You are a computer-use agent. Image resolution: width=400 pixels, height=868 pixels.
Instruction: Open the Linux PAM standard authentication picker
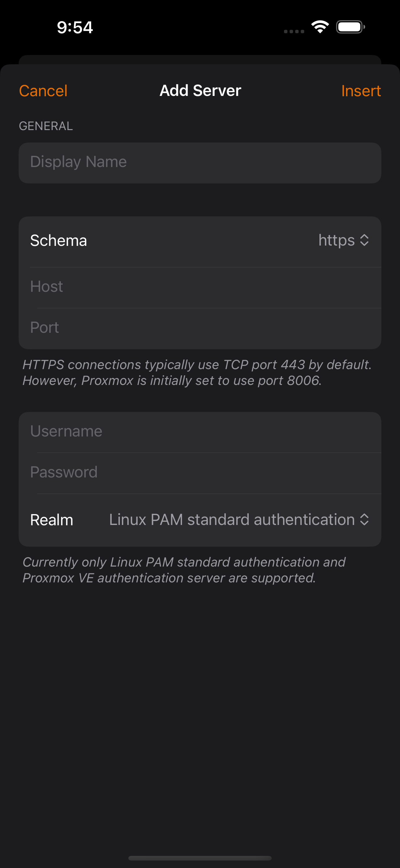tap(239, 519)
